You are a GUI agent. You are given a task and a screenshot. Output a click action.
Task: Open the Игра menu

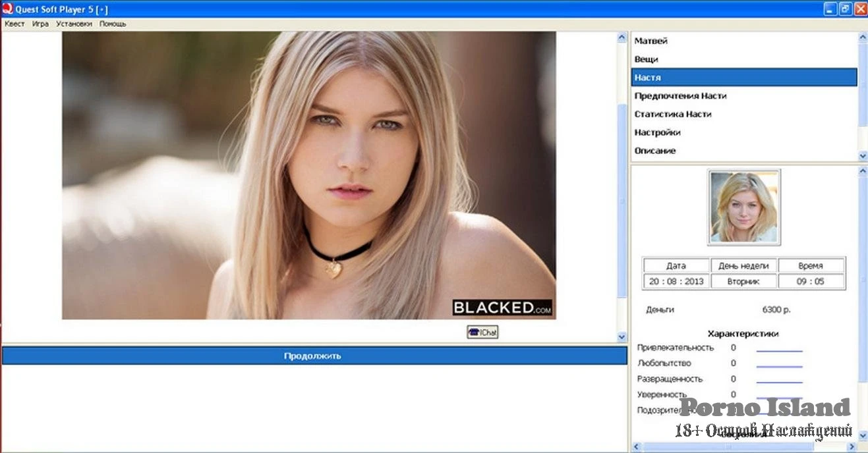tap(40, 24)
